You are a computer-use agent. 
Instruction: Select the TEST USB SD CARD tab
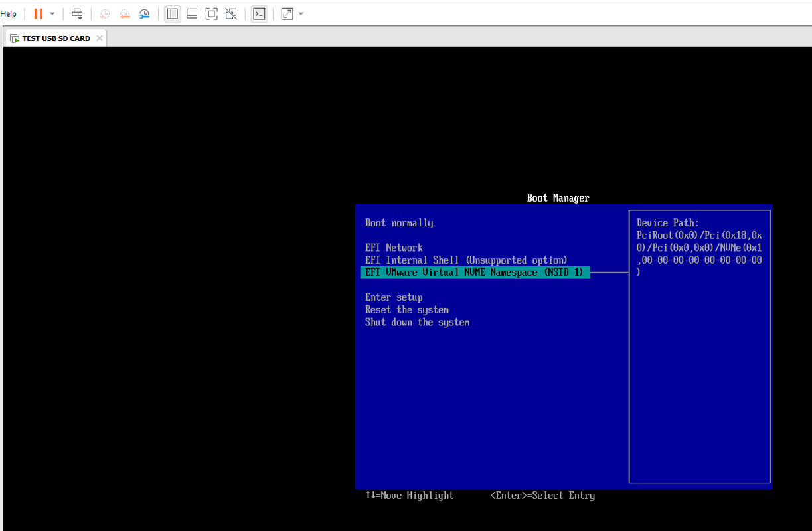pyautogui.click(x=56, y=38)
